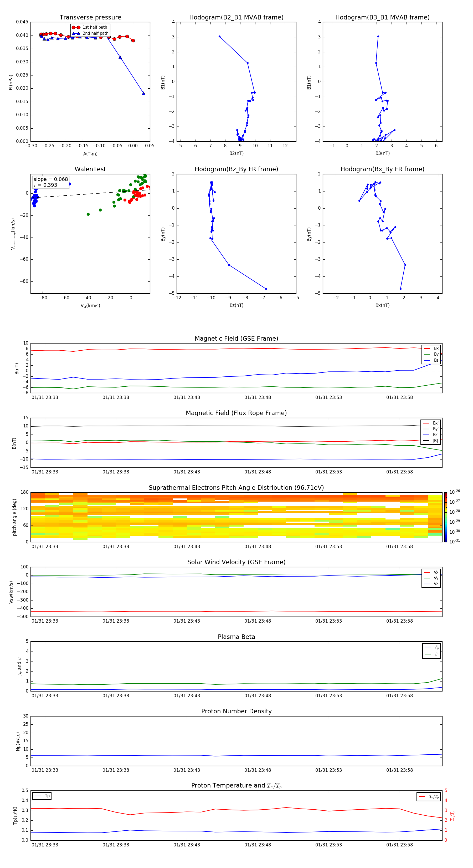The image size is (473, 868).
Task: Select the "2nd half path" legend entry
Action: coord(90,33)
